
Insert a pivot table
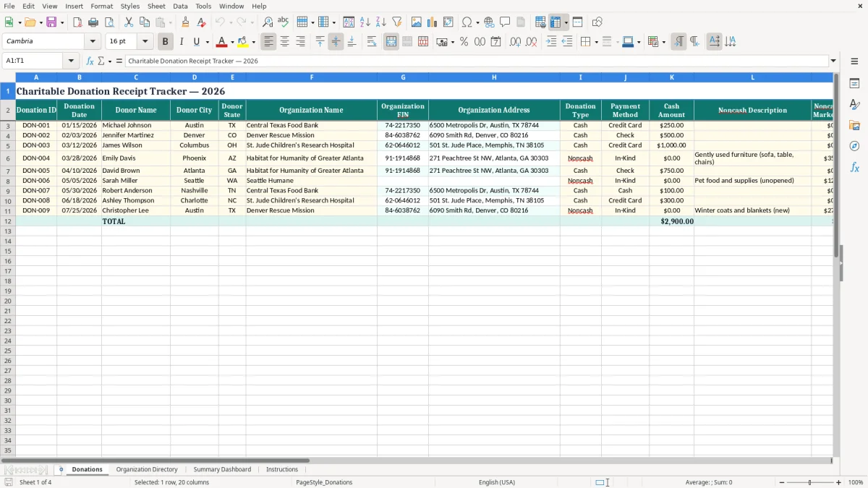pos(448,22)
